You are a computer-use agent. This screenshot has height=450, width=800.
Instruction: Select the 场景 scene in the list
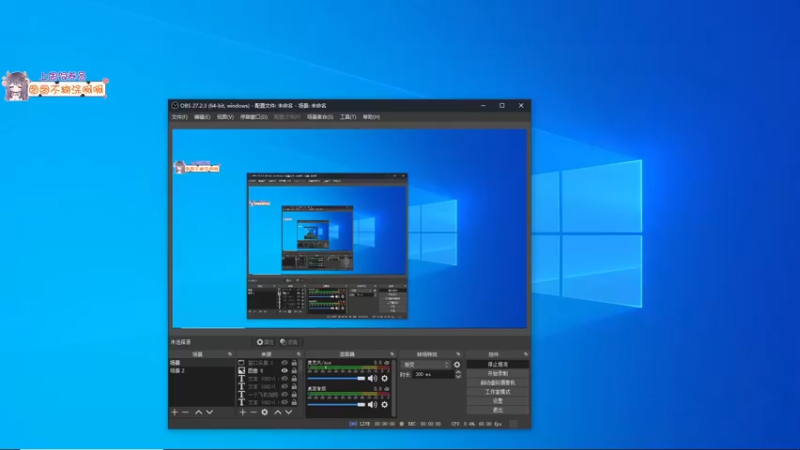[x=202, y=363]
